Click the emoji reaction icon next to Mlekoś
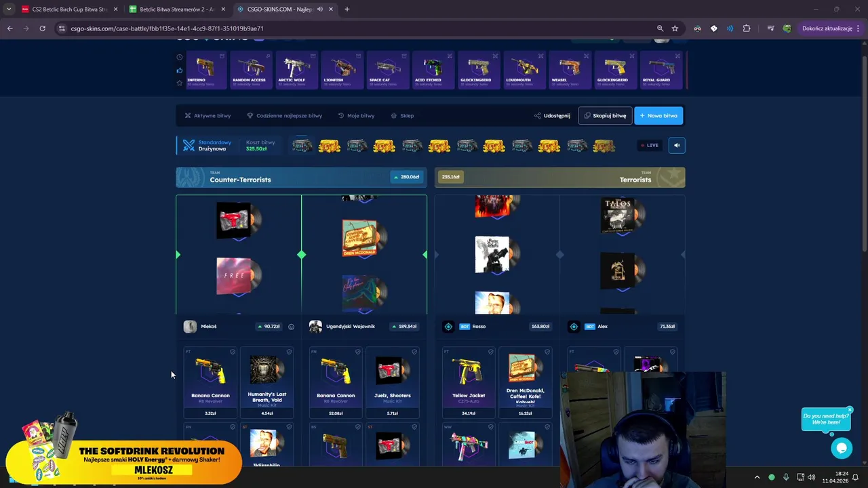This screenshot has width=868, height=488. 292,327
